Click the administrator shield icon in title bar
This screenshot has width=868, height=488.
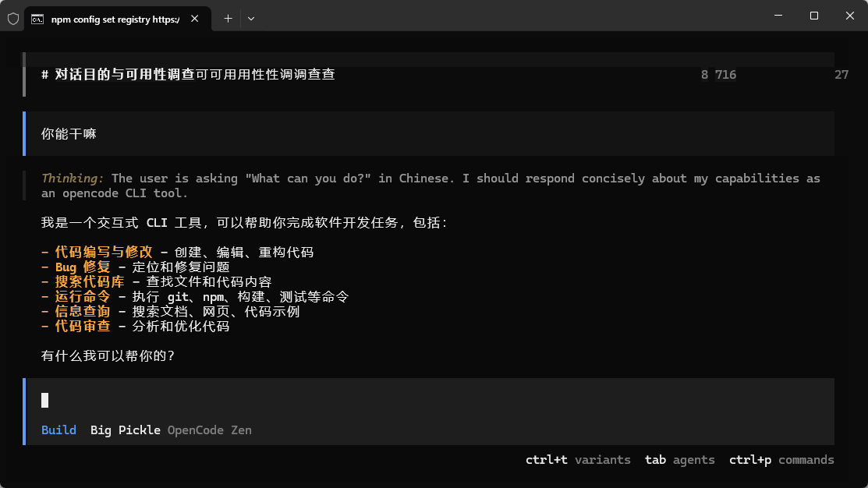point(12,18)
